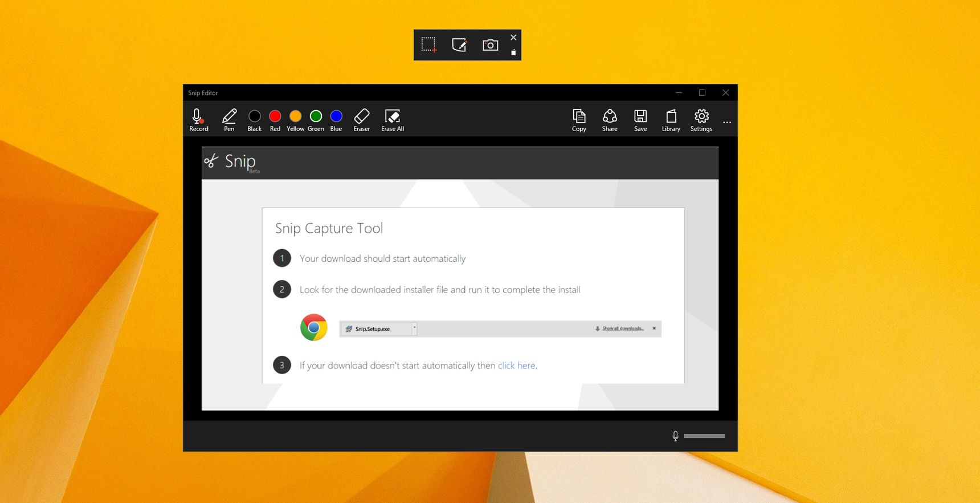
Task: Select the Eraser tool
Action: 362,120
